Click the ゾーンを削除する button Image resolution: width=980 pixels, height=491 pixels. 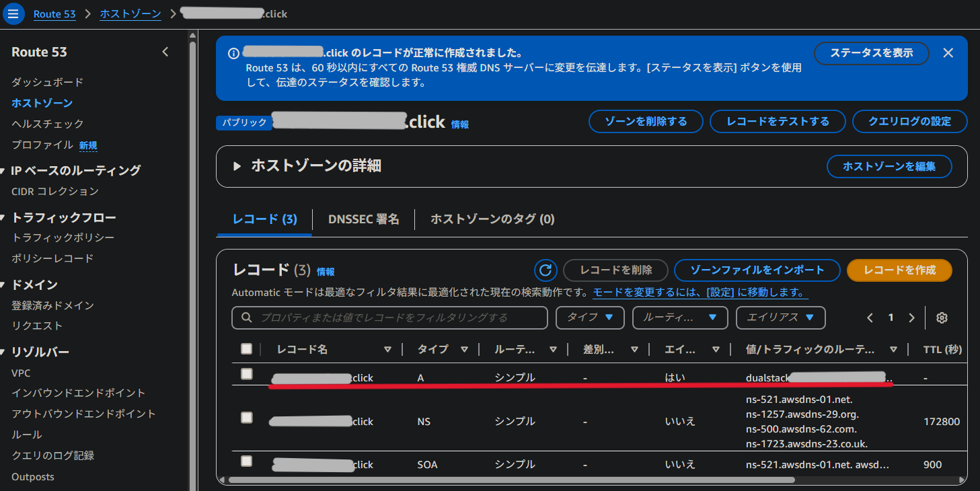click(x=646, y=122)
